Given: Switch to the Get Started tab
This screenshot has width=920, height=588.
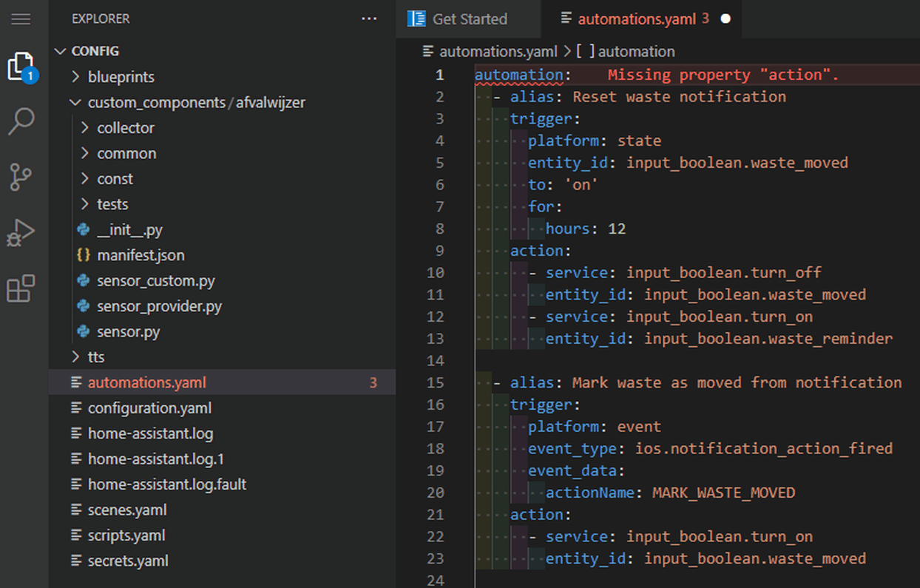Looking at the screenshot, I should [468, 19].
